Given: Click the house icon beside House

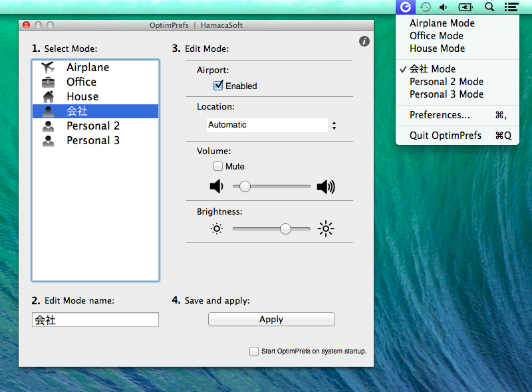Looking at the screenshot, I should 48,96.
